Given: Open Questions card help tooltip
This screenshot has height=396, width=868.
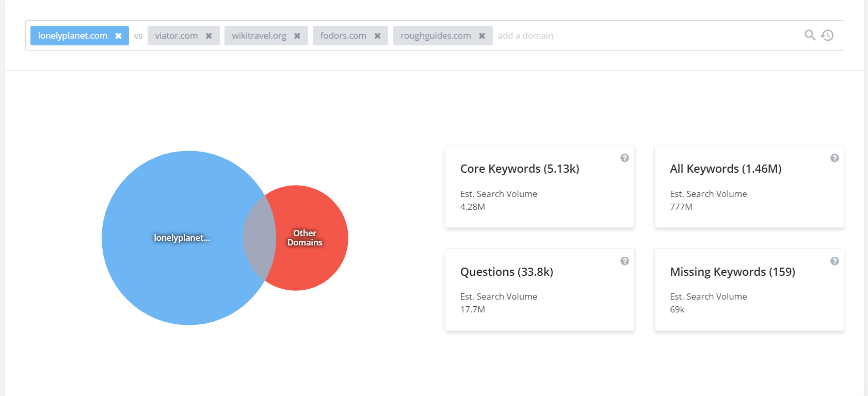Looking at the screenshot, I should pyautogui.click(x=624, y=261).
